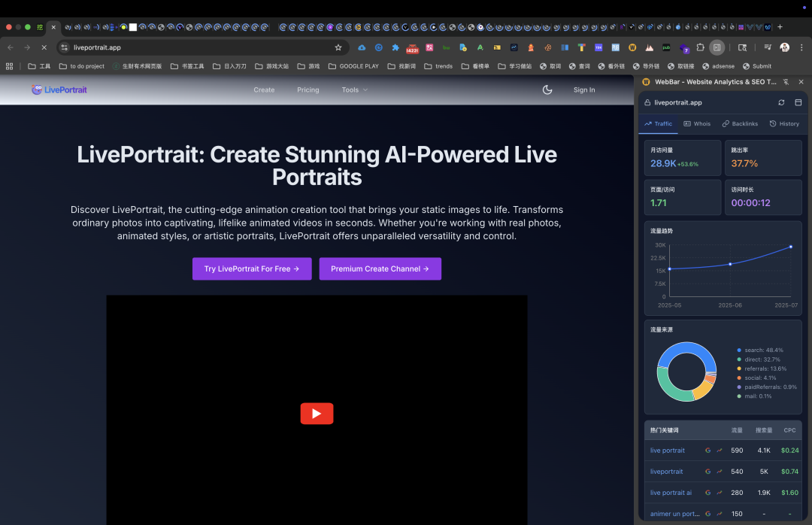The width and height of the screenshot is (812, 525).
Task: Switch to the Traffic tab in WebBar
Action: coord(658,124)
